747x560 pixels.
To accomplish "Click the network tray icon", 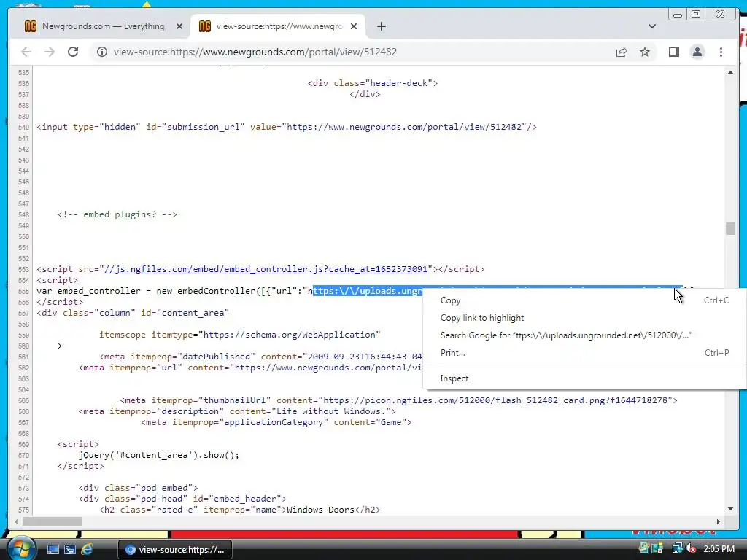I will [x=676, y=548].
